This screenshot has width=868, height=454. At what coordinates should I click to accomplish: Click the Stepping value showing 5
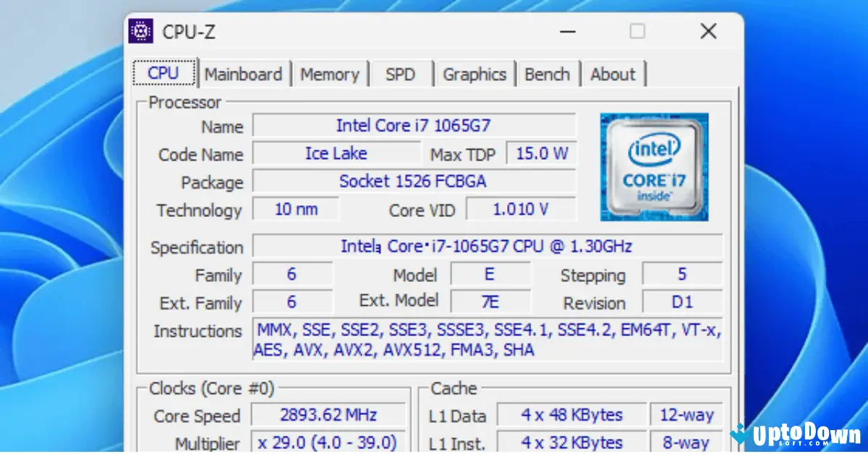click(681, 274)
